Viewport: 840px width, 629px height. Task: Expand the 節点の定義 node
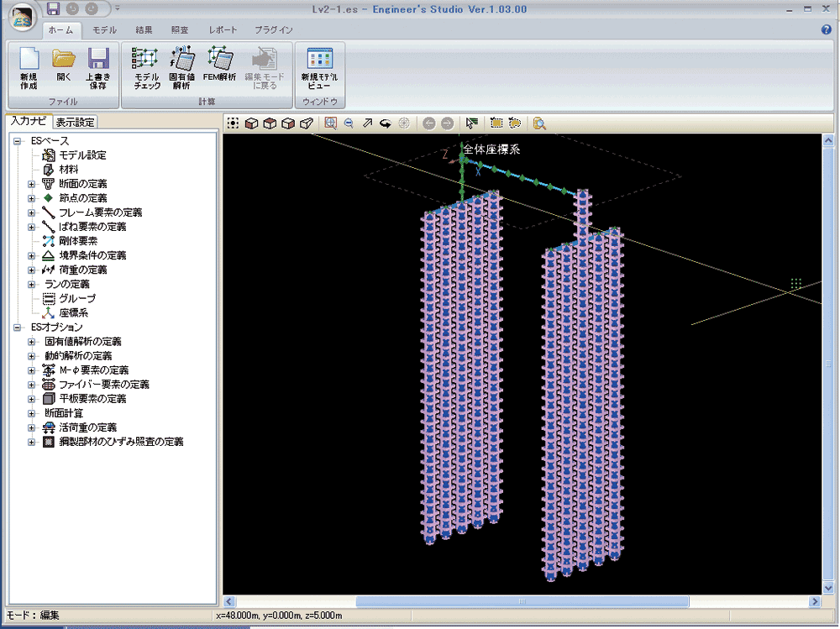[31, 199]
